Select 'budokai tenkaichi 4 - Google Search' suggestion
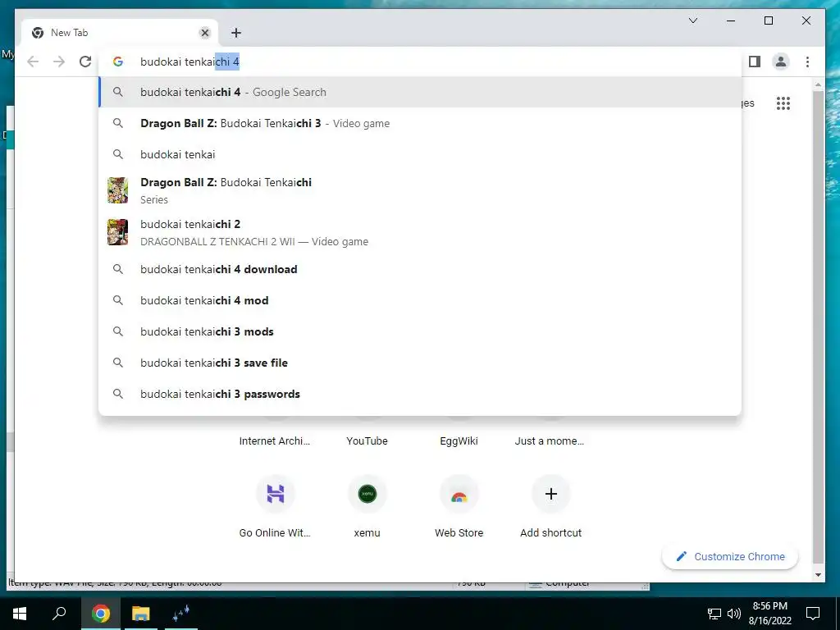This screenshot has width=840, height=630. [x=420, y=92]
